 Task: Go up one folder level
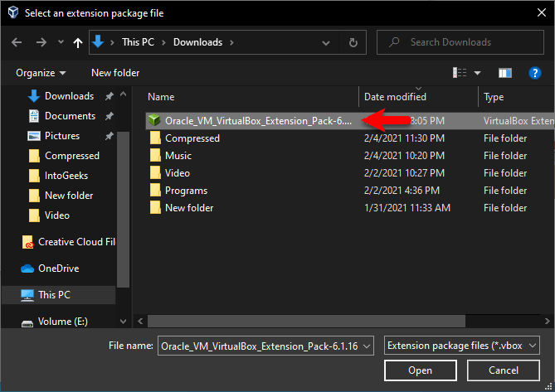(x=77, y=43)
